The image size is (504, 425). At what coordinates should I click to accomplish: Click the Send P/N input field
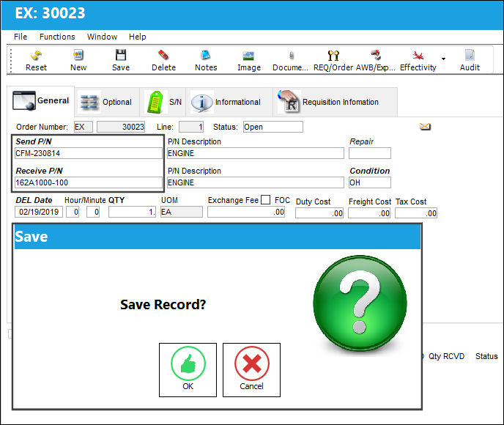coord(89,153)
